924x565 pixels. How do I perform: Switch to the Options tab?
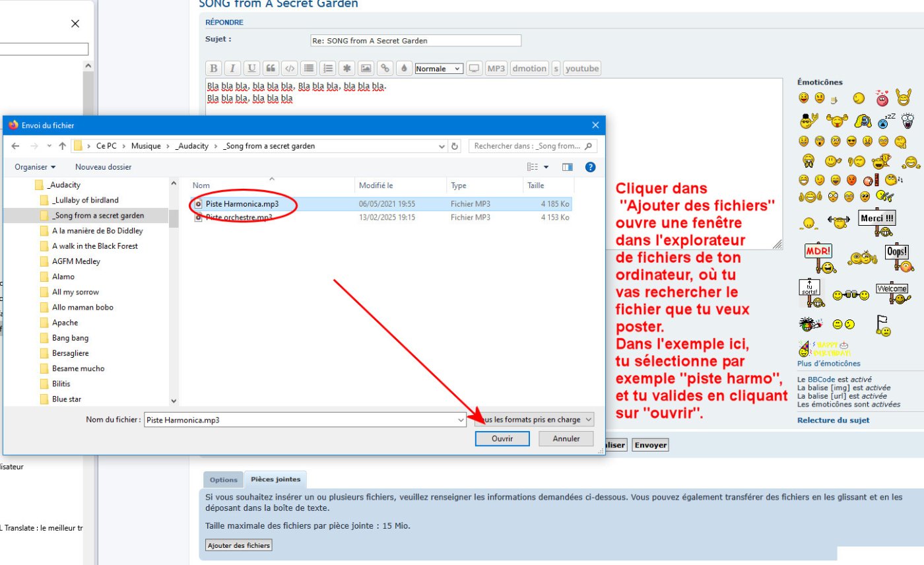click(x=223, y=480)
